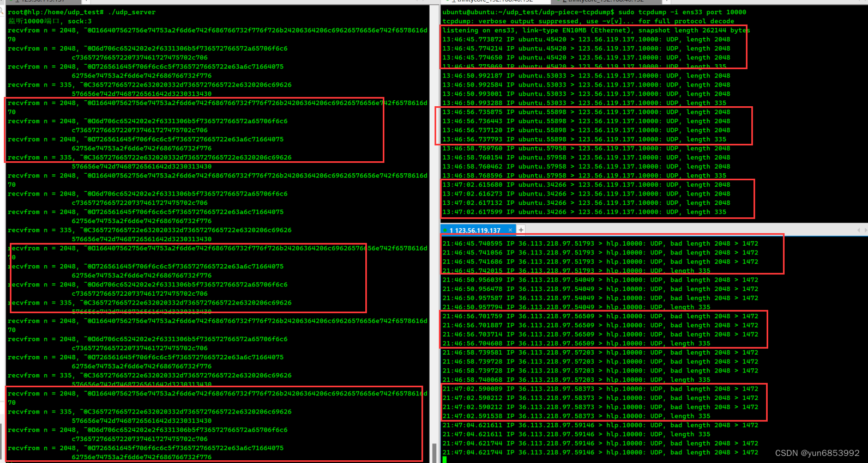The width and height of the screenshot is (868, 463).
Task: Select the 13:47:02.617132 packet line
Action: [586, 203]
